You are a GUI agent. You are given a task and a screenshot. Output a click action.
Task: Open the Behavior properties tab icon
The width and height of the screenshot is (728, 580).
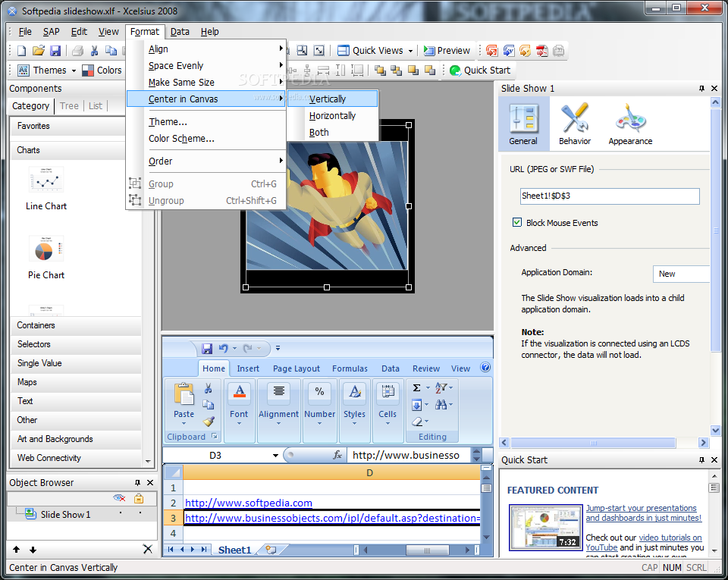(575, 124)
